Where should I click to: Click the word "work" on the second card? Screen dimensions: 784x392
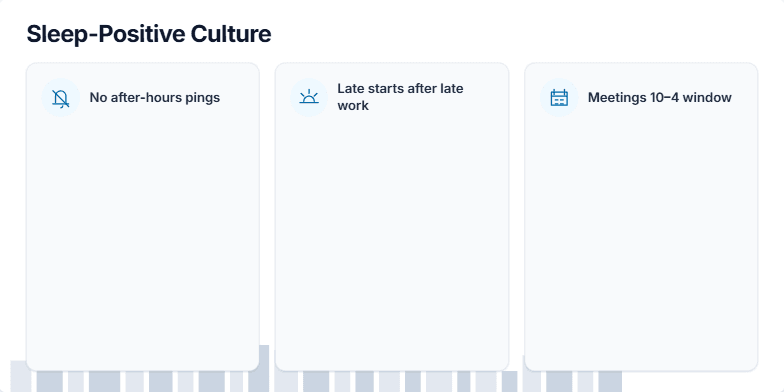(353, 106)
